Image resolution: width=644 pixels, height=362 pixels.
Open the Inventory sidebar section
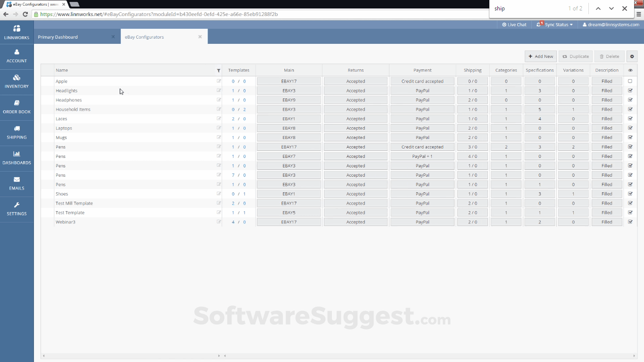pyautogui.click(x=17, y=81)
